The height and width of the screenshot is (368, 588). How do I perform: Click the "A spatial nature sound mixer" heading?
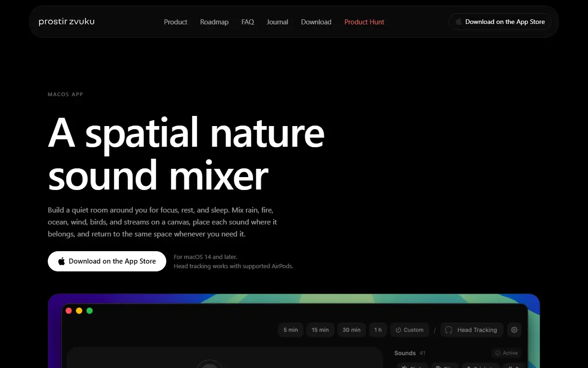(x=186, y=154)
